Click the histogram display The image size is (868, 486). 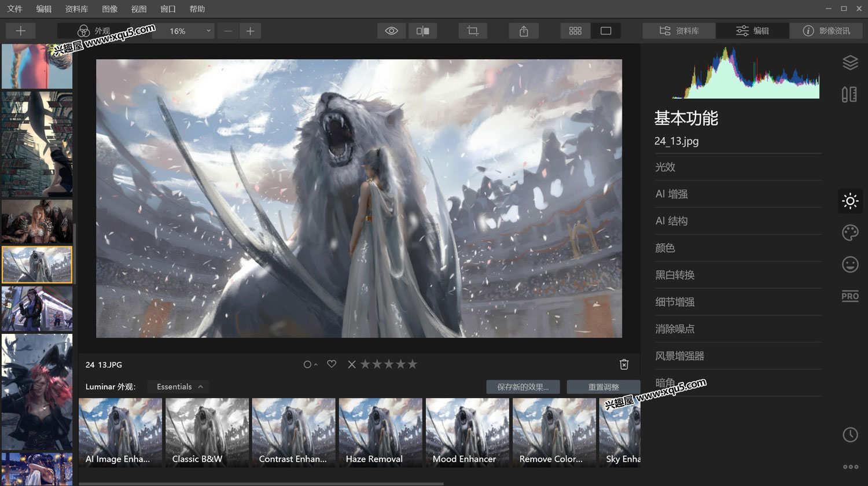(746, 73)
